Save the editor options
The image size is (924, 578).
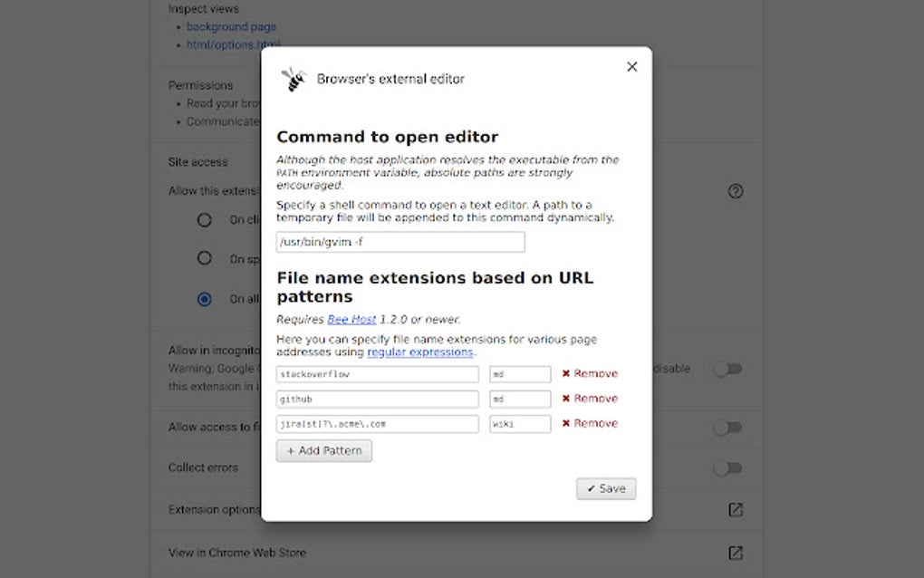pos(606,488)
